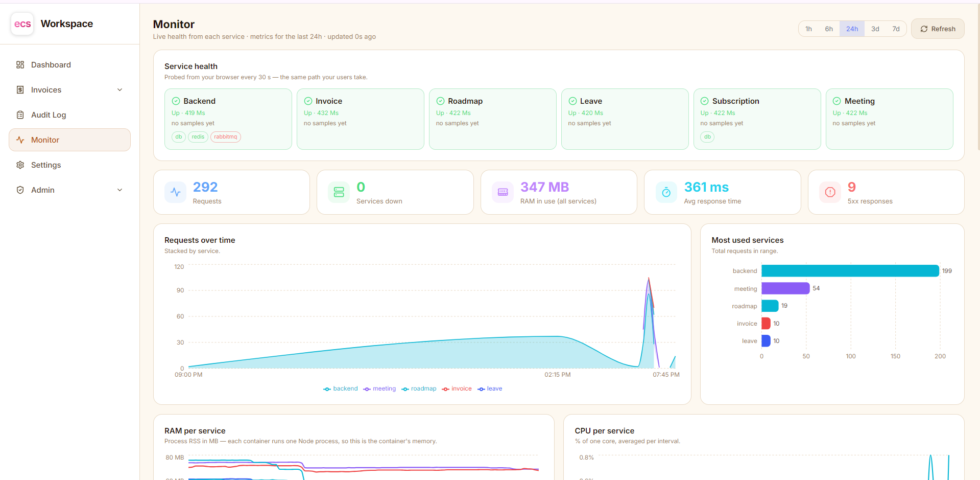Select the 1h time range

(x=808, y=29)
